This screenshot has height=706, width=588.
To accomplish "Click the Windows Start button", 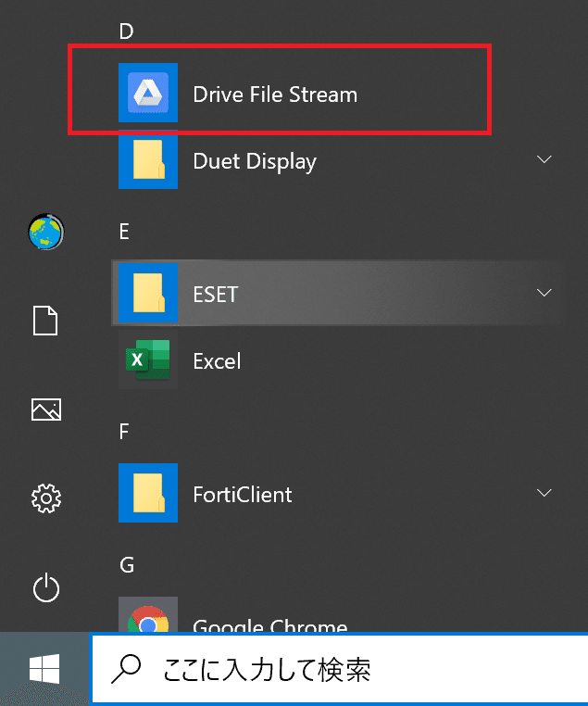I will tap(44, 669).
